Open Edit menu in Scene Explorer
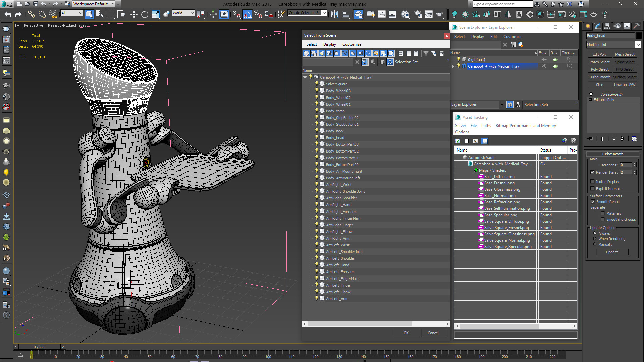The image size is (644, 362). tap(493, 37)
